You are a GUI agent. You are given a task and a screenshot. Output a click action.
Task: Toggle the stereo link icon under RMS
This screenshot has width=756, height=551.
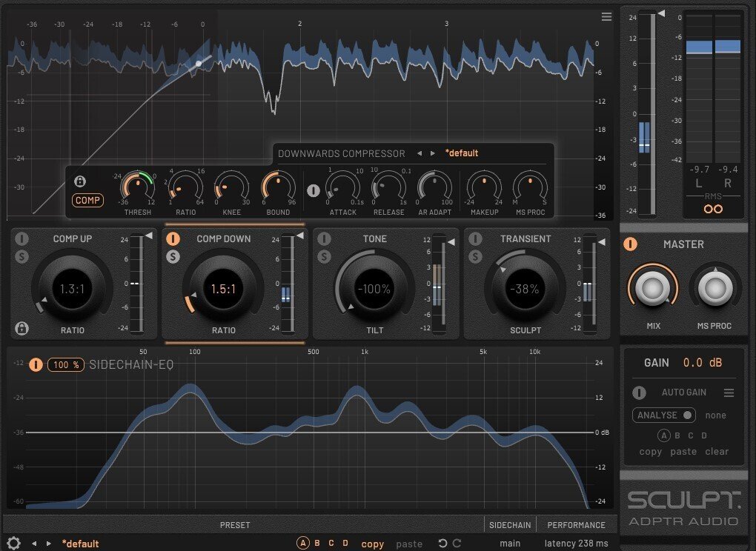coord(713,209)
